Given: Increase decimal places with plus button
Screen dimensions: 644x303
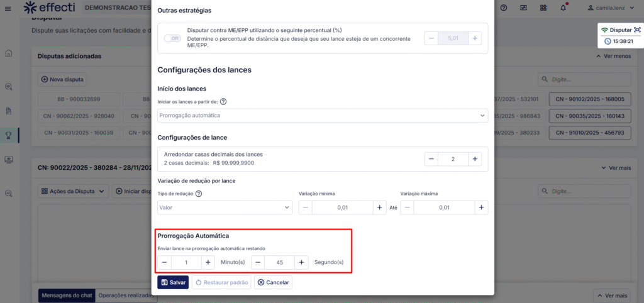Looking at the screenshot, I should pos(475,159).
